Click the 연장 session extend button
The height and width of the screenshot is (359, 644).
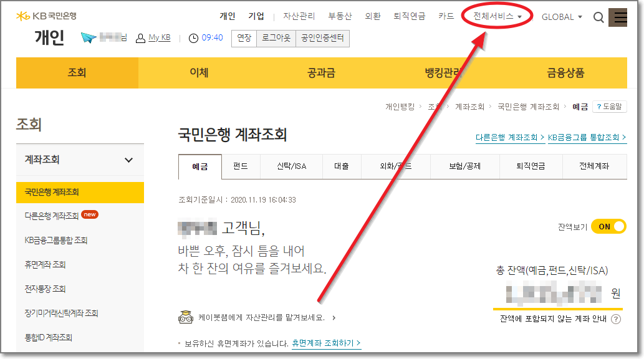(244, 38)
